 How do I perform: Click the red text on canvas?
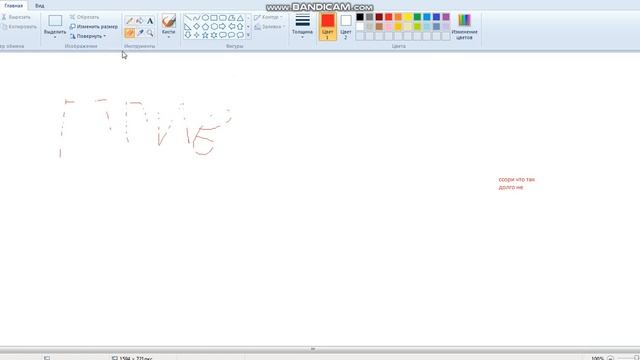(516, 183)
